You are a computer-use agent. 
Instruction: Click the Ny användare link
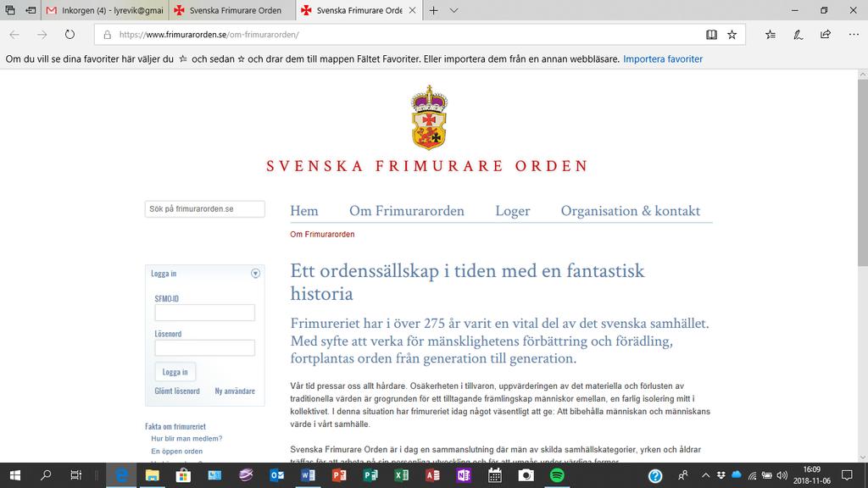click(x=235, y=391)
